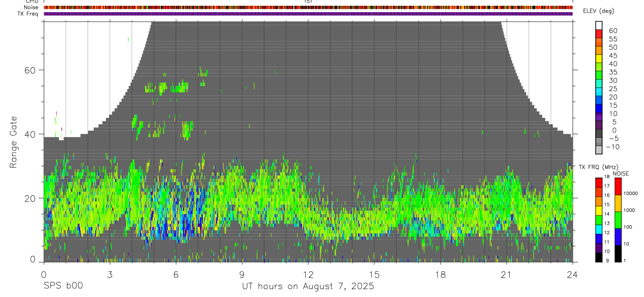Click the "TX FRQ (MHz)" legend title
The image size is (644, 297).
[598, 167]
